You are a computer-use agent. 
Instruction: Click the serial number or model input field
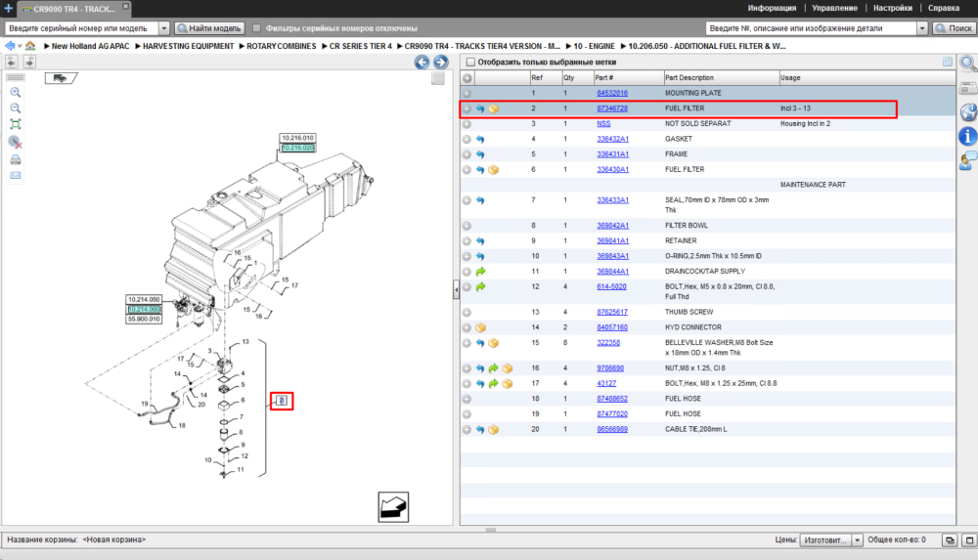pos(82,28)
